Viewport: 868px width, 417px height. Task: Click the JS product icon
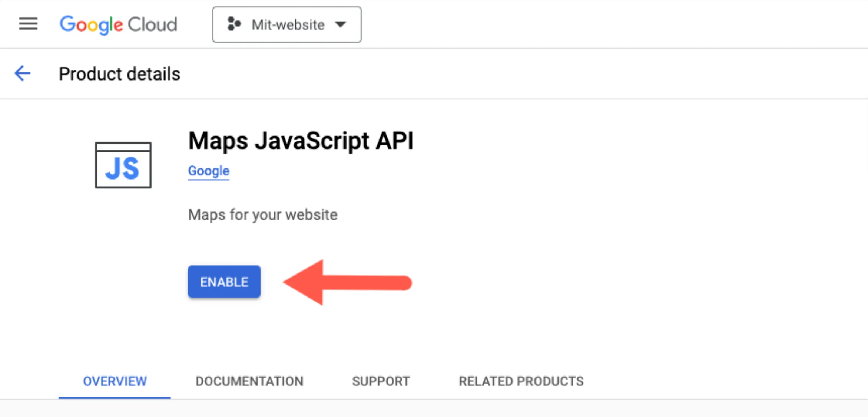click(123, 165)
